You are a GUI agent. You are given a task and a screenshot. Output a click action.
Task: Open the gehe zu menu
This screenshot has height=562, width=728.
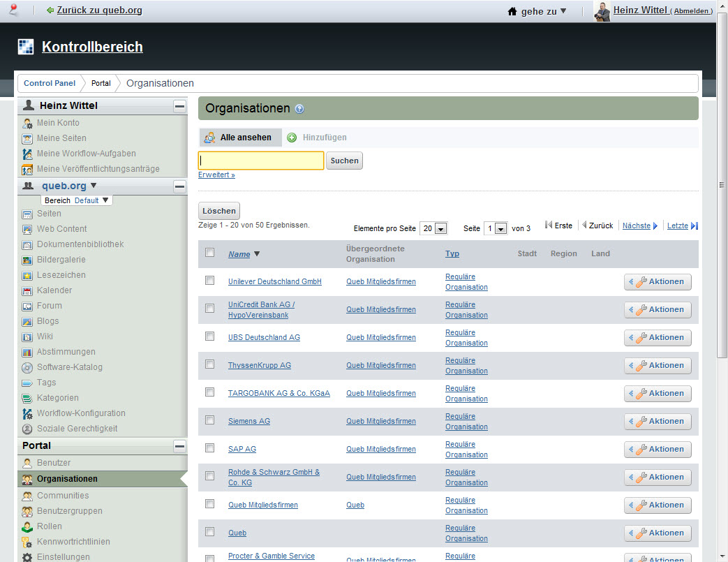(537, 11)
